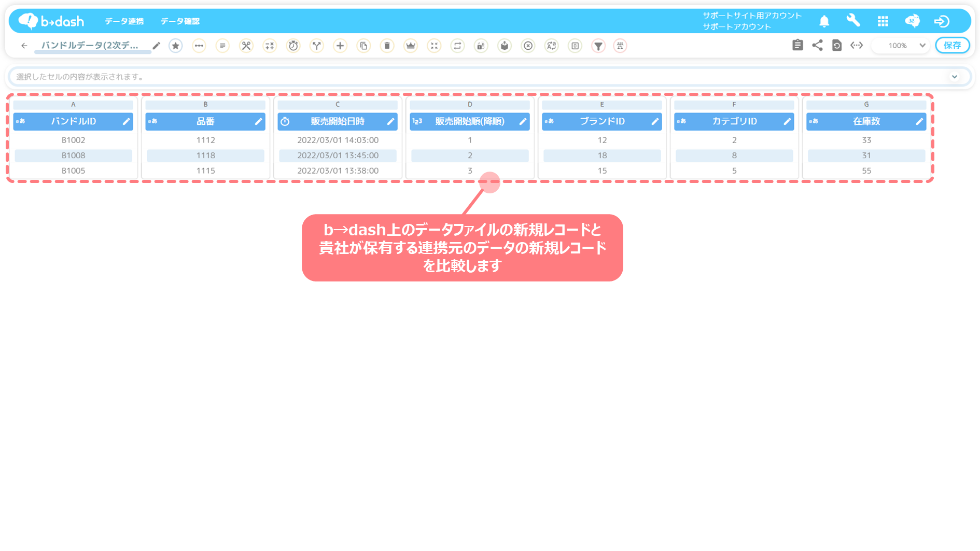The width and height of the screenshot is (980, 551).
Task: Select the ブランドID column header
Action: 602,121
